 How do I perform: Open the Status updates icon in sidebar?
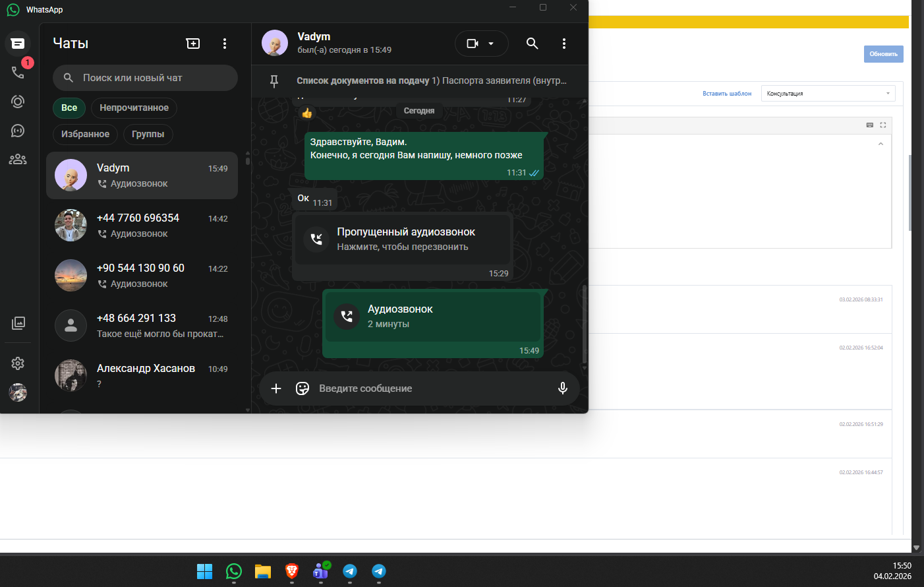[x=18, y=102]
